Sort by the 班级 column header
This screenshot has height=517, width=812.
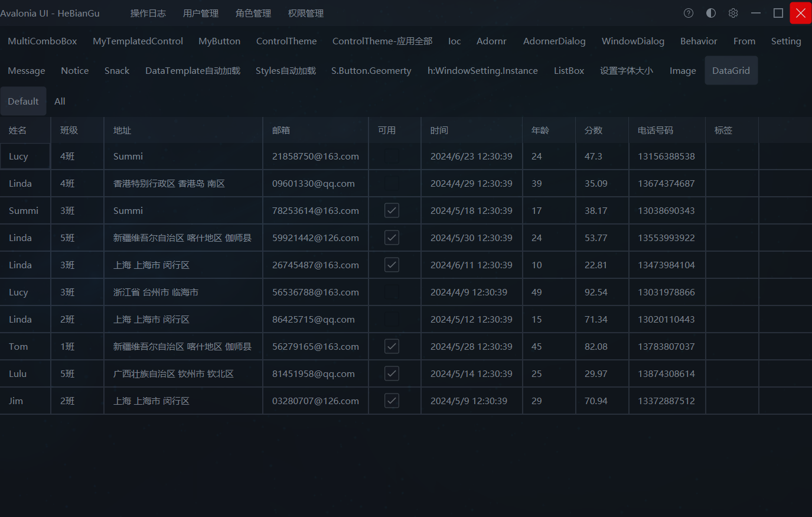77,130
